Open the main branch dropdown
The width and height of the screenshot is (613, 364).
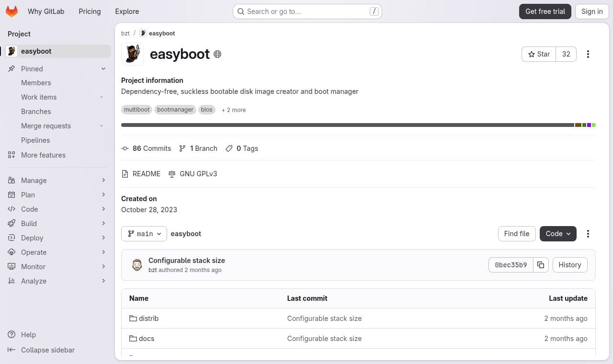coord(144,234)
